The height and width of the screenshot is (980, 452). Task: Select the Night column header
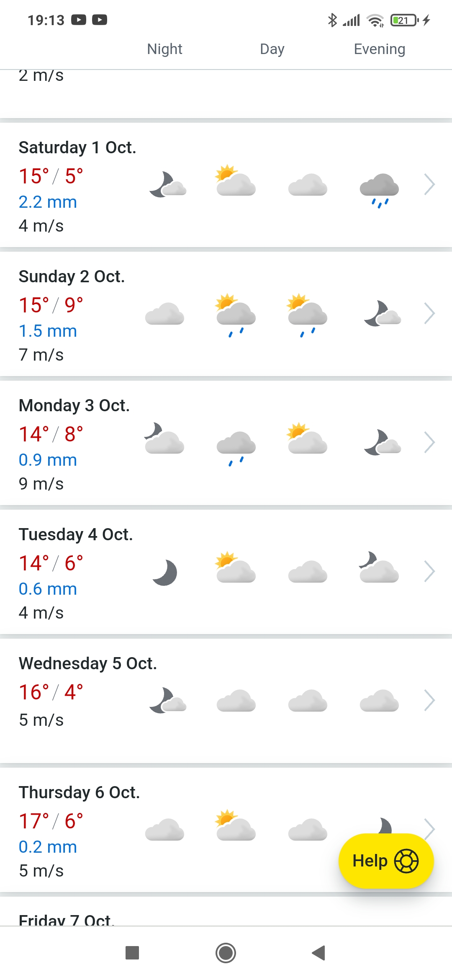click(x=164, y=49)
